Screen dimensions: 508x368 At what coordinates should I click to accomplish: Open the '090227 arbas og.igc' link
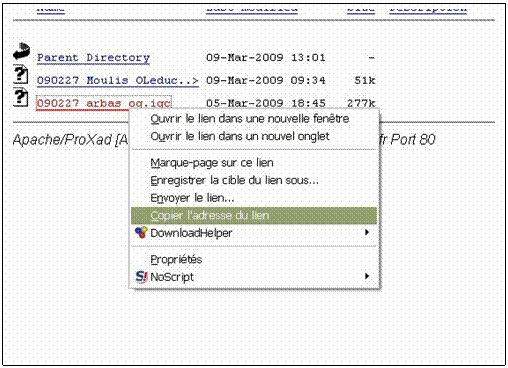click(104, 103)
